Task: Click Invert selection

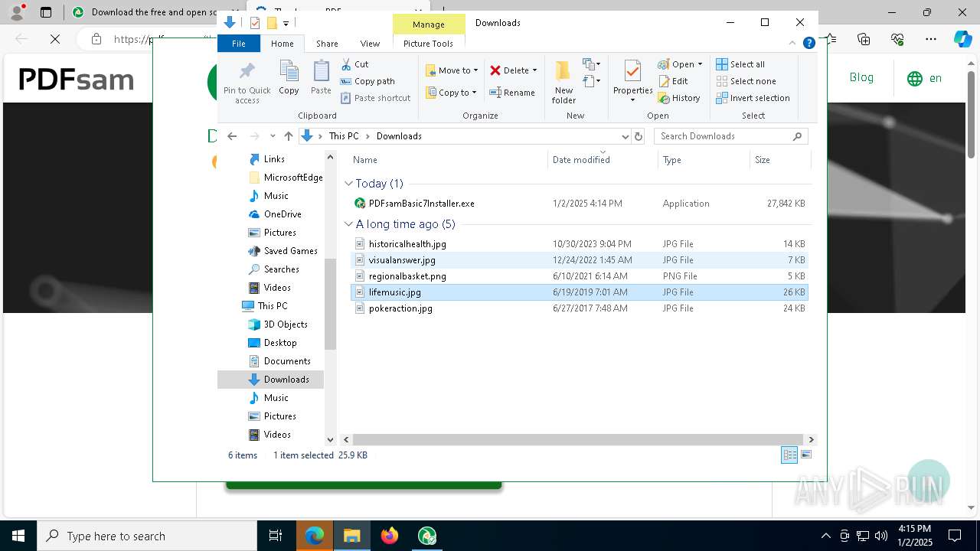Action: (753, 98)
